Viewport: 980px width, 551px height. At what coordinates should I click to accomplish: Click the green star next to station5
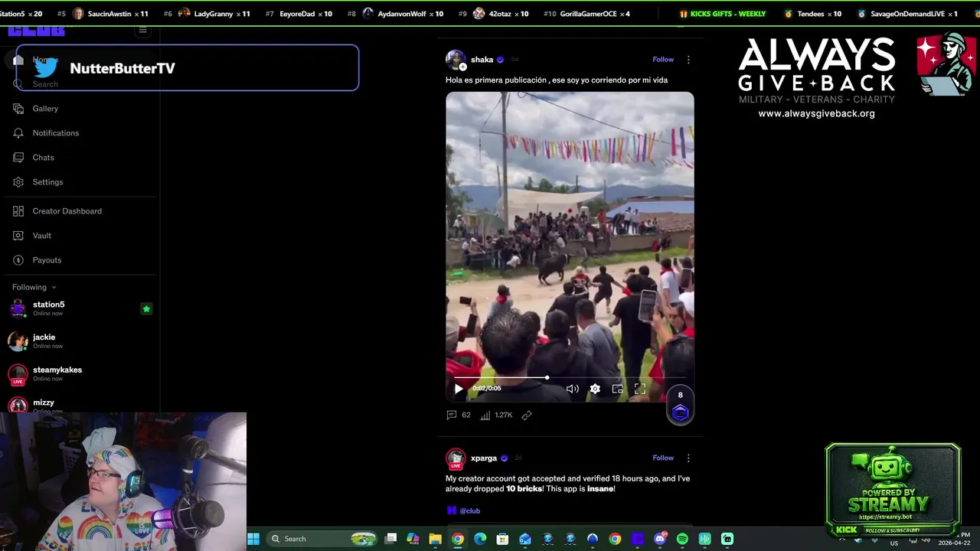146,308
